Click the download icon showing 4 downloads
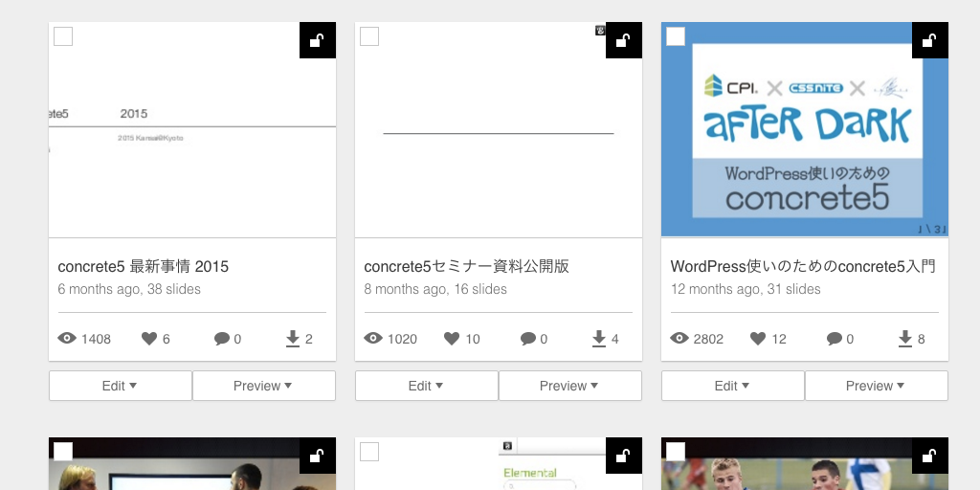 (x=599, y=339)
